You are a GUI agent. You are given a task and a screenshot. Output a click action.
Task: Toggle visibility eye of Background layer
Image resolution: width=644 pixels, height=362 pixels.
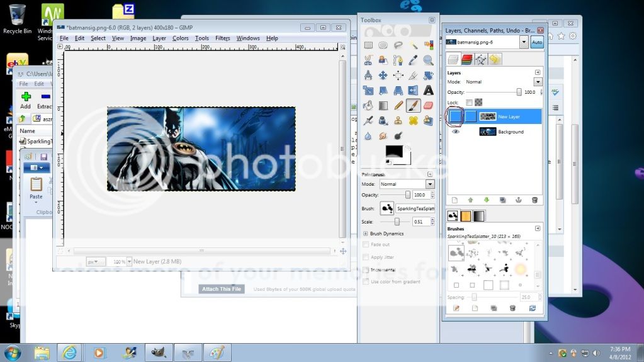point(456,132)
